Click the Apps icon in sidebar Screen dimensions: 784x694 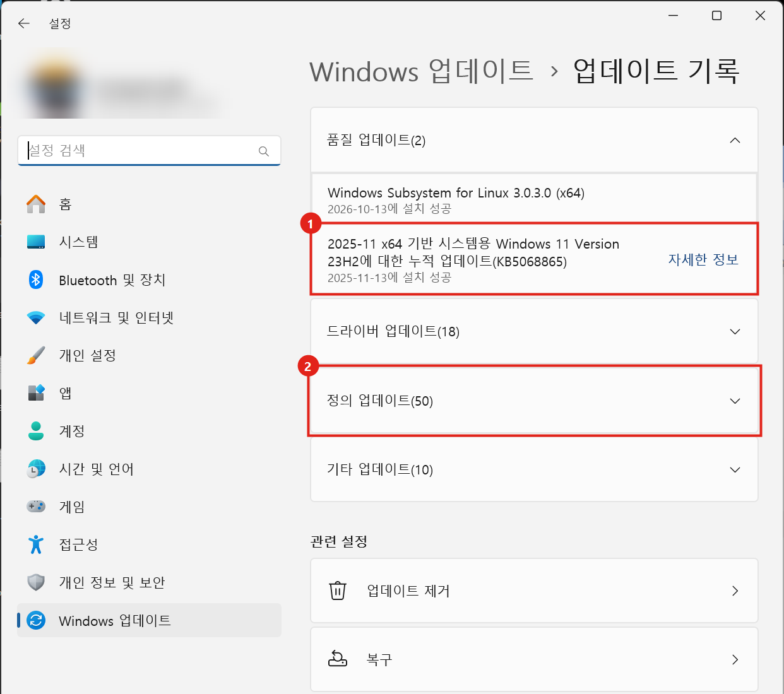pyautogui.click(x=36, y=393)
